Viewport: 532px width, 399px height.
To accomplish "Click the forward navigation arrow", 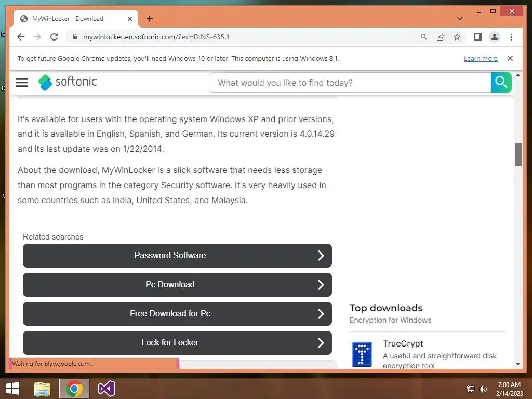I will click(37, 37).
